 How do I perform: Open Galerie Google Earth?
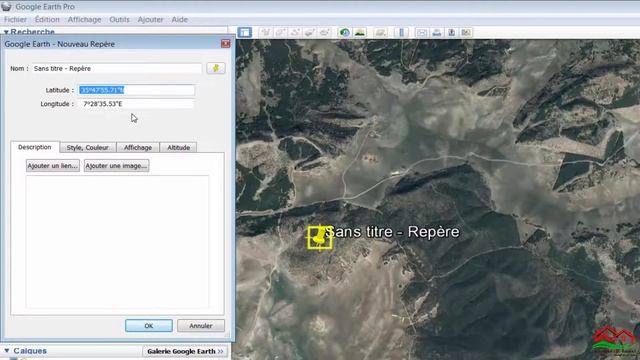point(185,351)
